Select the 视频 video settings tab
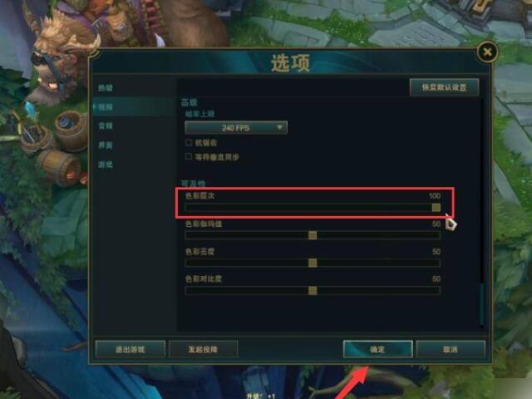This screenshot has width=532, height=399. (106, 107)
